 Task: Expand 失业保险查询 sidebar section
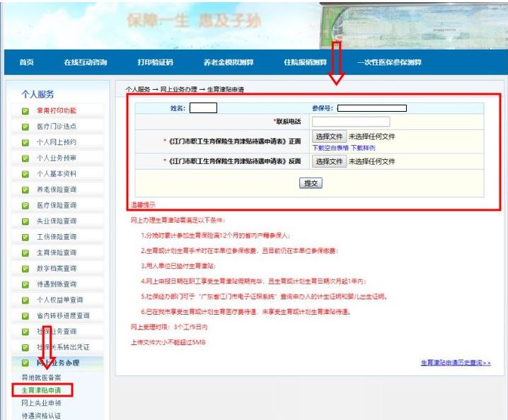[58, 221]
